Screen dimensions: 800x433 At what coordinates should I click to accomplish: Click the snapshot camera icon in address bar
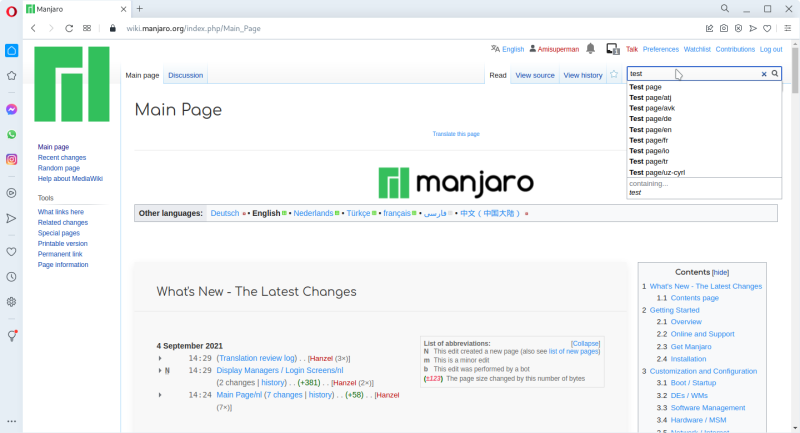tap(723, 28)
